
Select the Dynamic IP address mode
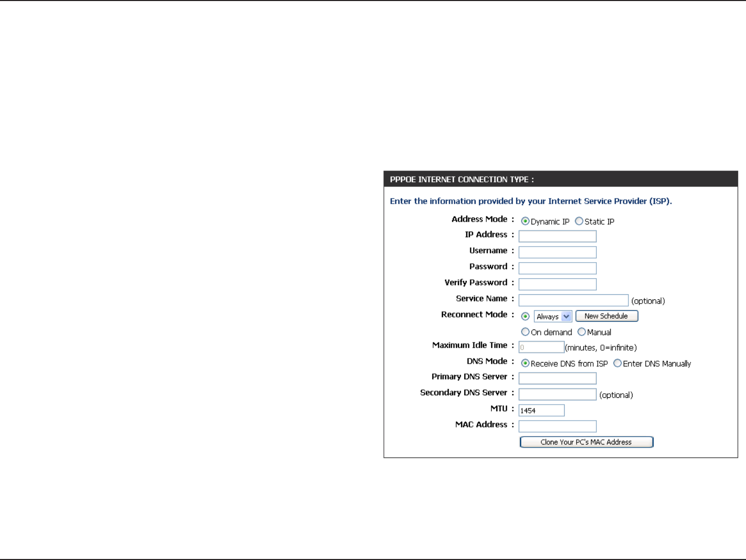[x=525, y=221]
